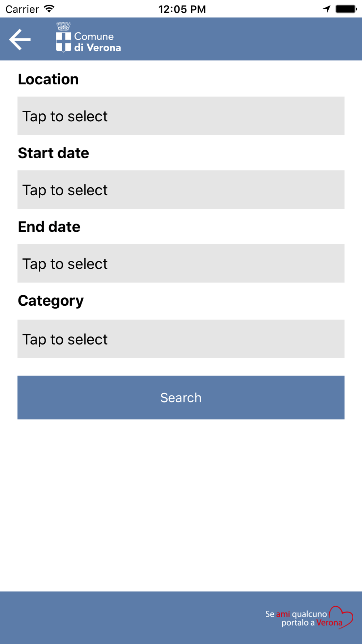Image resolution: width=362 pixels, height=644 pixels.
Task: Tap the crown above the shield logo
Action: [x=63, y=26]
